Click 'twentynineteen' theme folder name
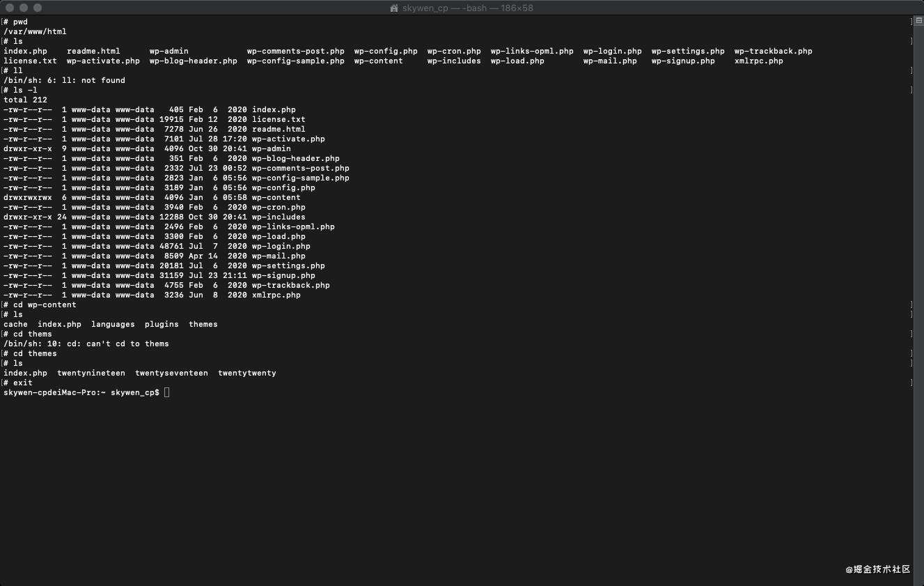This screenshot has height=586, width=924. (91, 373)
